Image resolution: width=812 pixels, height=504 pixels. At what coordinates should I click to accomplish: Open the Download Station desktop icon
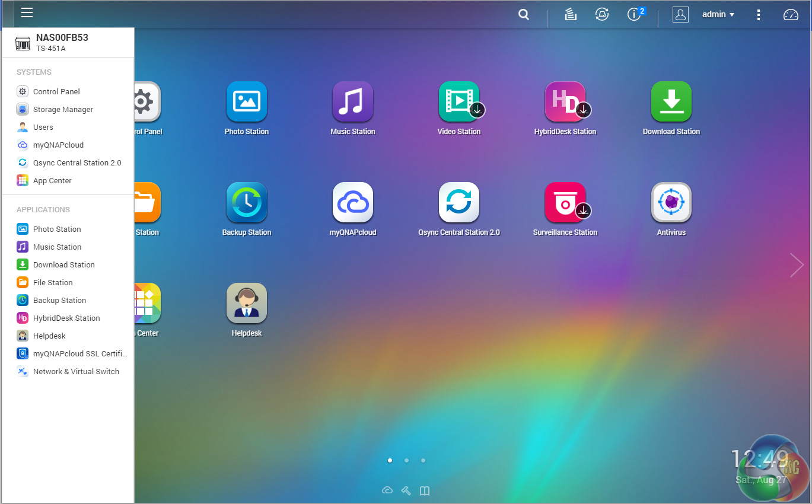tap(671, 101)
